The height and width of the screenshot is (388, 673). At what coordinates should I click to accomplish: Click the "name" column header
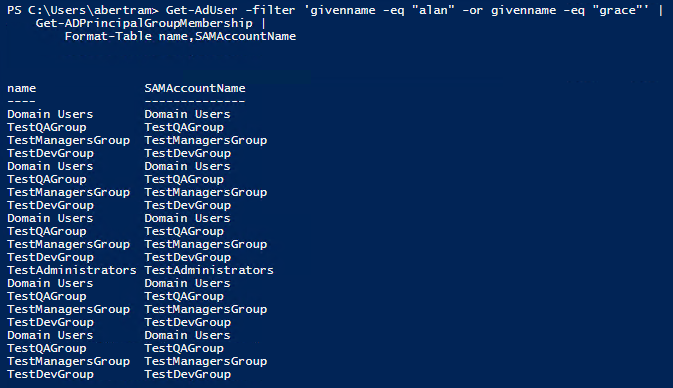point(21,88)
